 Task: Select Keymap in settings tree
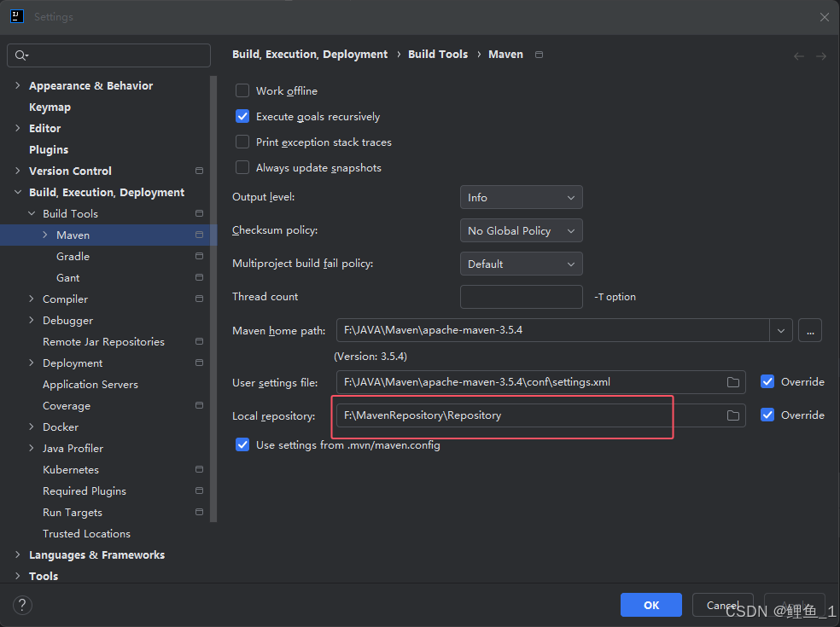coord(50,107)
